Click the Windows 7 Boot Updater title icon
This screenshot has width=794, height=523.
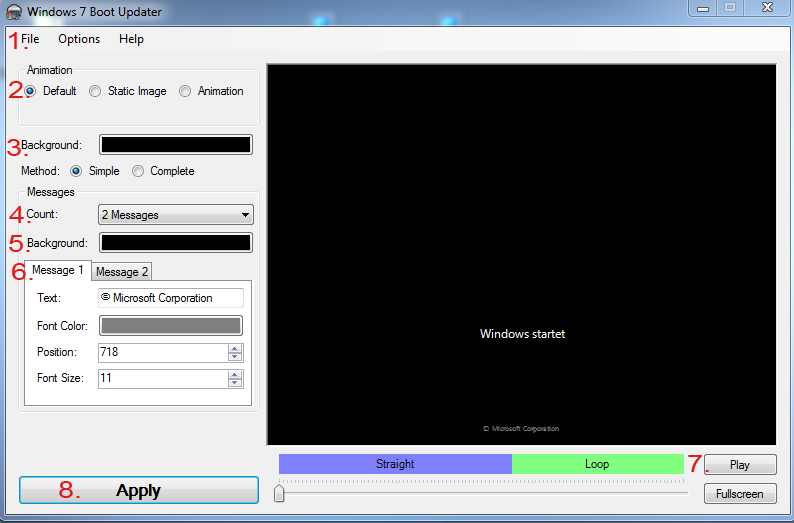(14, 12)
